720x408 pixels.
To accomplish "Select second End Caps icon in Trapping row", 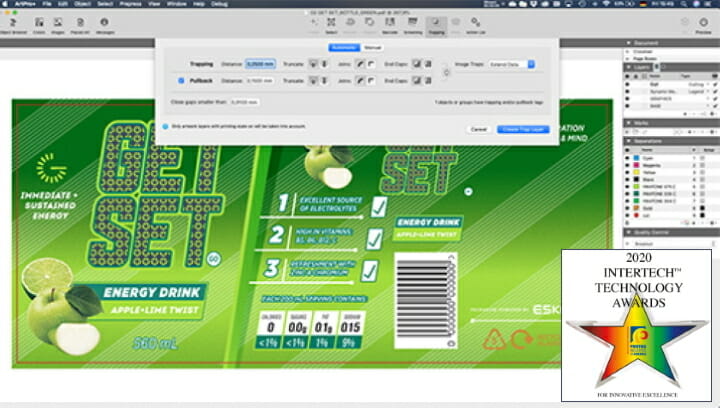I will pyautogui.click(x=428, y=64).
